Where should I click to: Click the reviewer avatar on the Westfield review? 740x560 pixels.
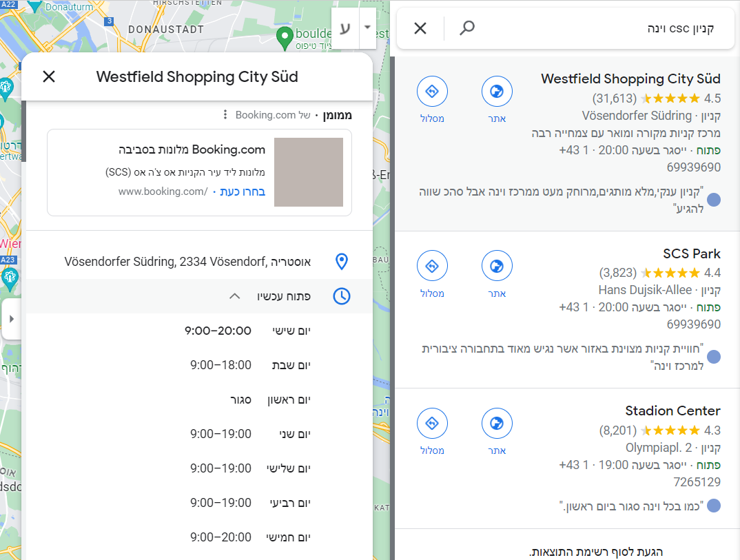[x=714, y=200]
